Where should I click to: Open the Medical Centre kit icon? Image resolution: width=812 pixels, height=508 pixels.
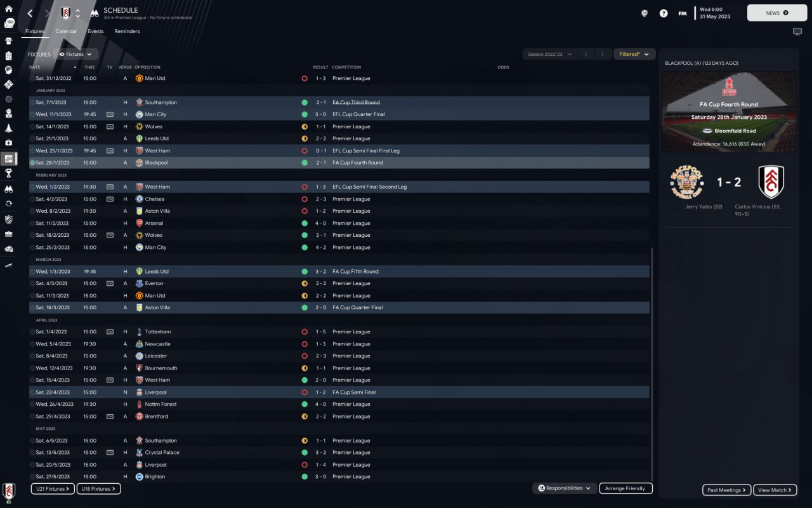9,143
